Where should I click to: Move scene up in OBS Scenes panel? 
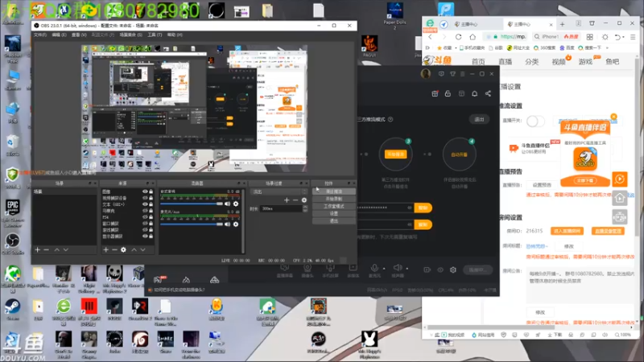point(57,249)
